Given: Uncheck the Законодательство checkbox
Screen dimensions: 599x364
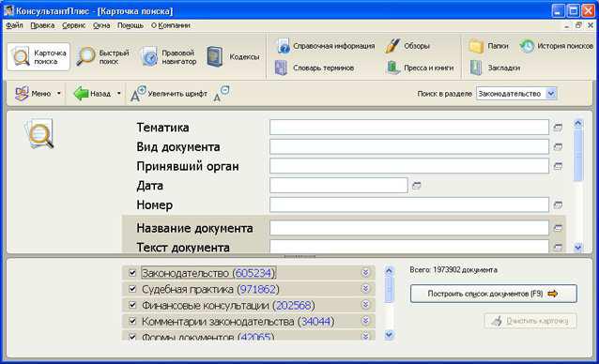Looking at the screenshot, I should 132,273.
